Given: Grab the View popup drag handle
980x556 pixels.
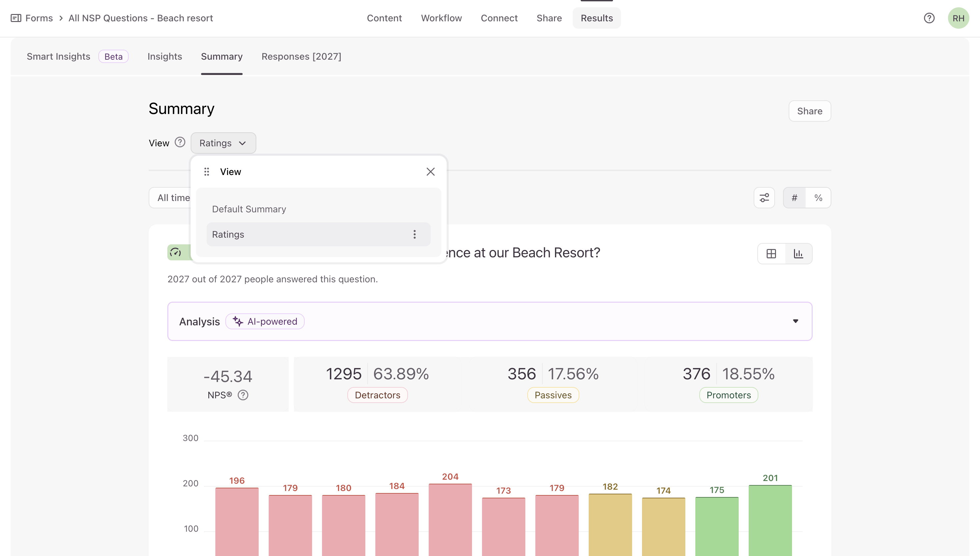Looking at the screenshot, I should (x=207, y=172).
